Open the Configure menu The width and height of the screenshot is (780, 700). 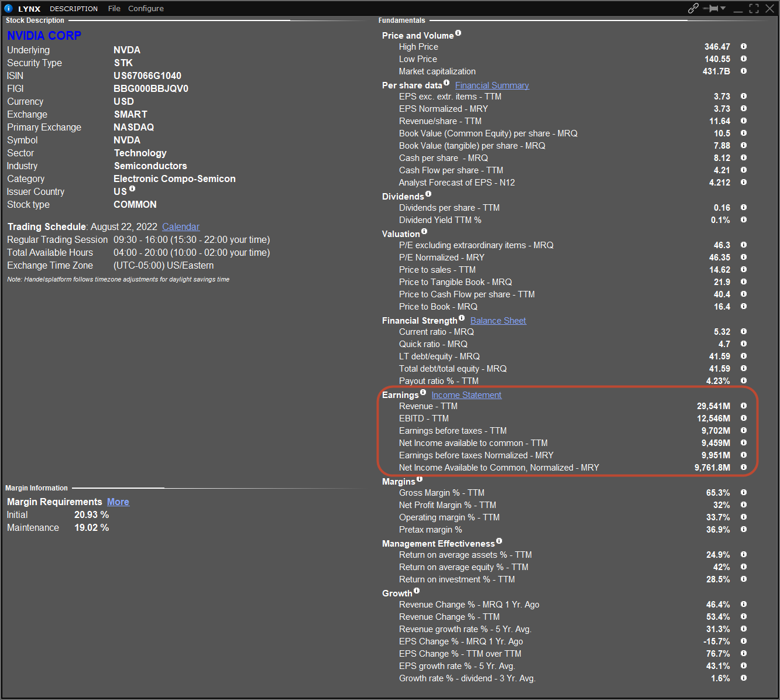tap(146, 8)
